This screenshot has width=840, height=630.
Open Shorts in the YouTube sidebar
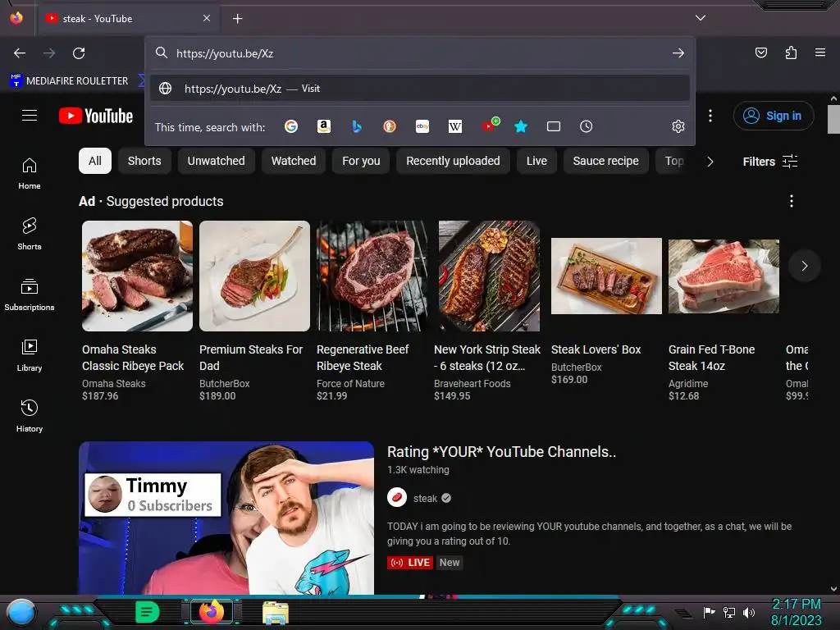[30, 234]
